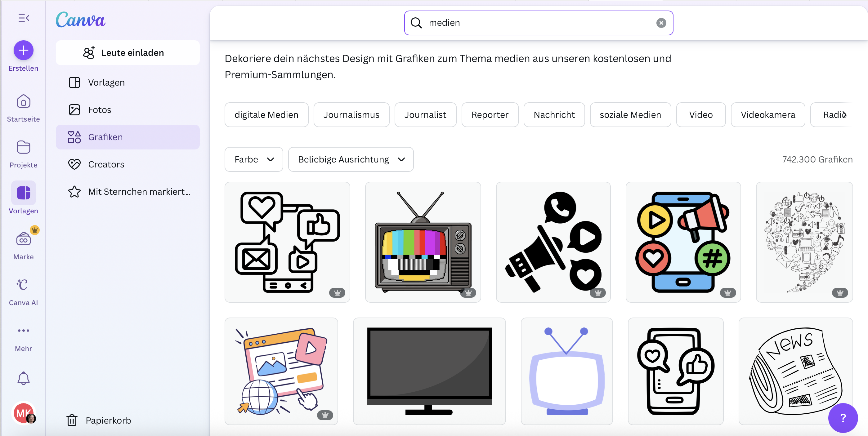Screen dimensions: 868x436
Task: Expand the Beliebige Ausrichtung dropdown
Action: coord(351,159)
